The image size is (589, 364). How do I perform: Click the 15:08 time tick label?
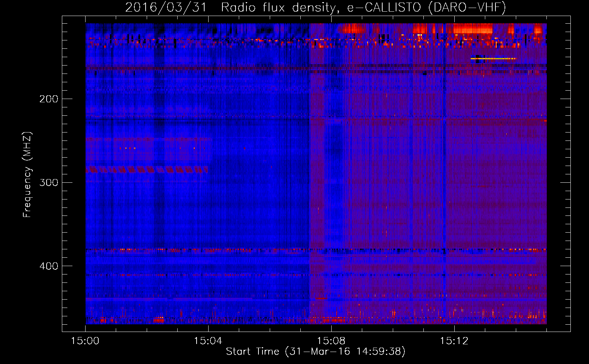click(331, 341)
